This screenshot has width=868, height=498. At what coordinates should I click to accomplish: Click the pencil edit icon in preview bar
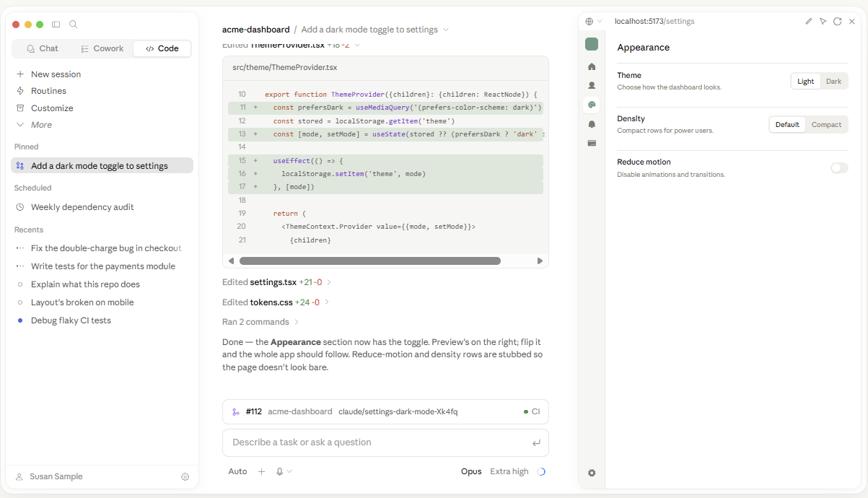(x=809, y=22)
